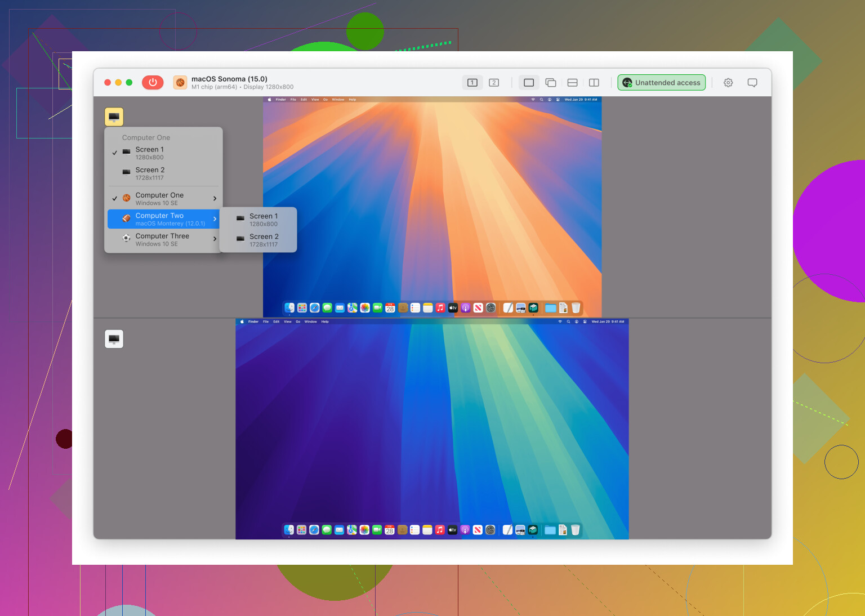This screenshot has height=616, width=865.
Task: Click the macOS Sonoma (15.0) title text
Action: point(229,79)
